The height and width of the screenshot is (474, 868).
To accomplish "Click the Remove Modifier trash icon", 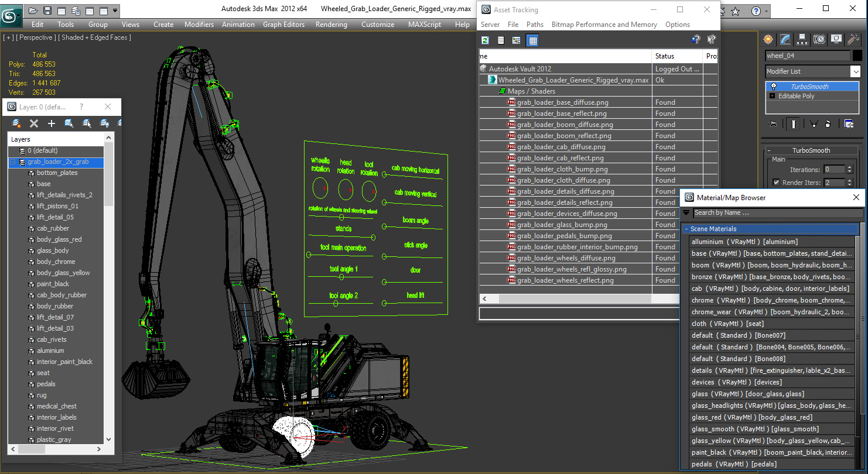I will [828, 123].
